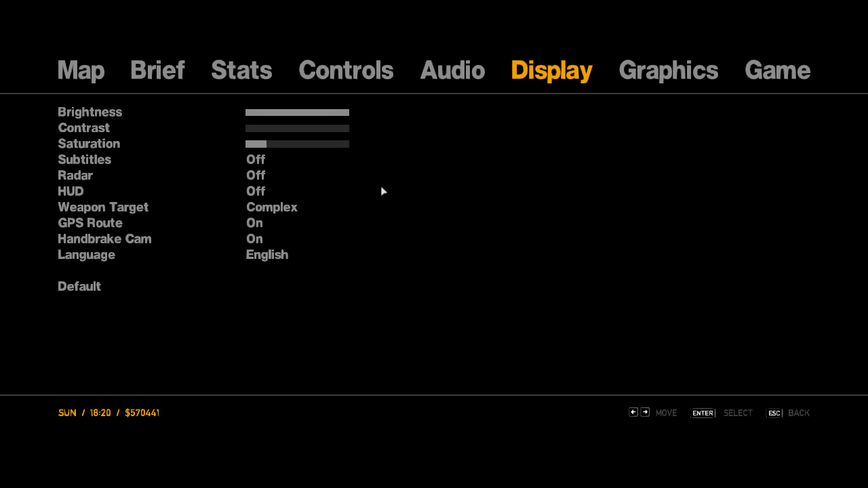Toggle the GPS Route On value

tap(254, 223)
